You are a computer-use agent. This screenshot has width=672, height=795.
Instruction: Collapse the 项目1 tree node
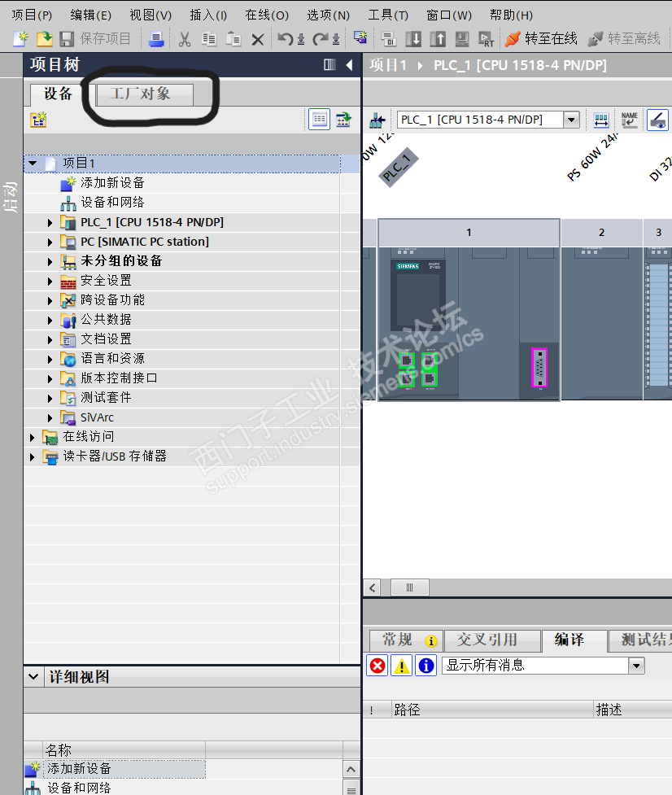click(x=33, y=164)
